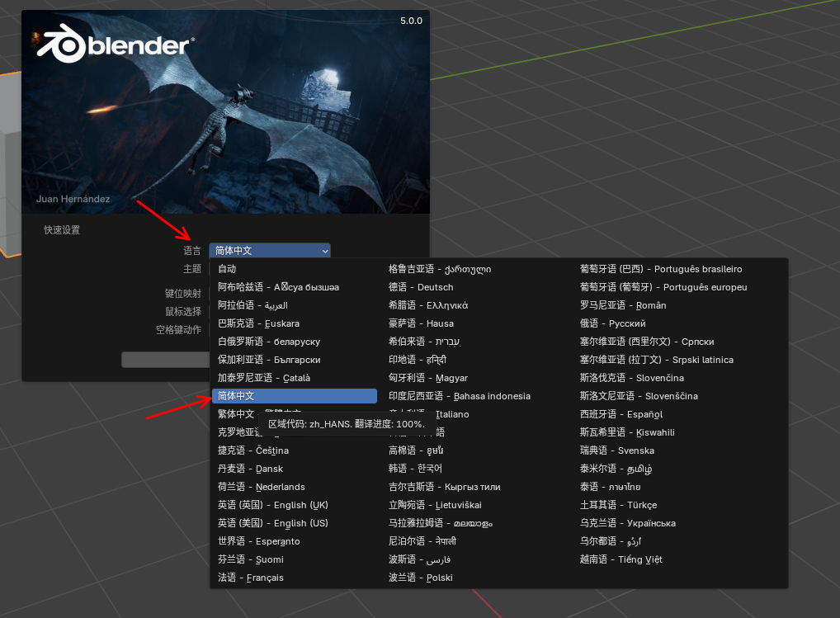Select 西班牙语 - Español
The image size is (840, 618).
click(681, 414)
